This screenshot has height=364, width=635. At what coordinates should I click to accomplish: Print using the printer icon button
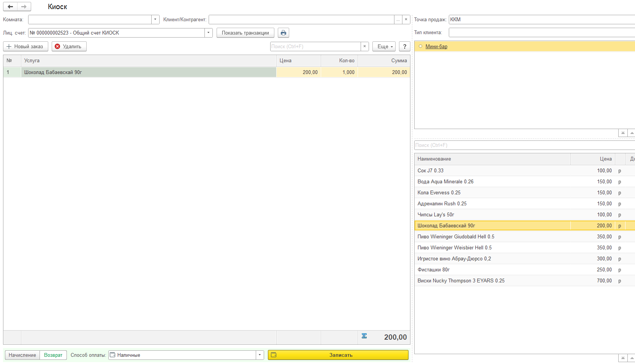283,33
